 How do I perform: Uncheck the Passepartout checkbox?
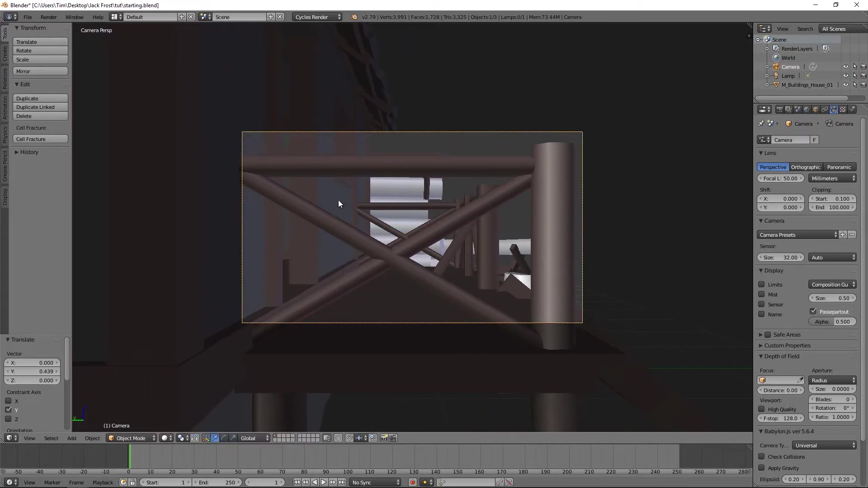tap(813, 311)
